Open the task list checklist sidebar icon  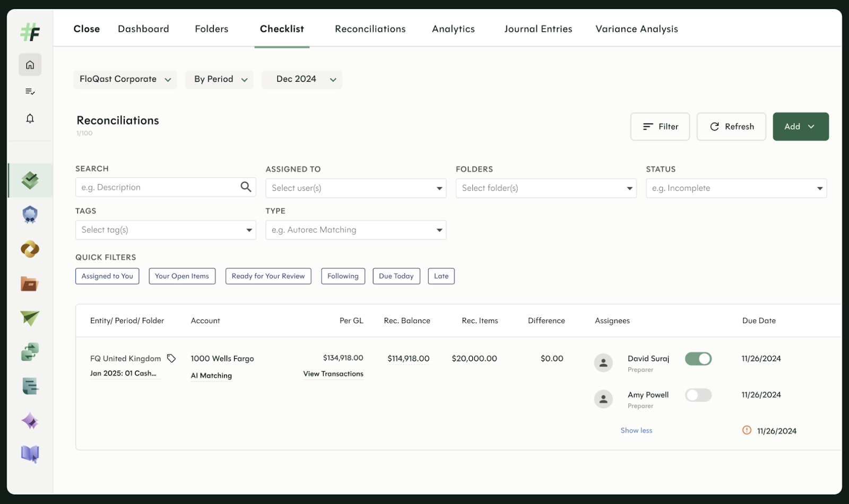pos(30,92)
